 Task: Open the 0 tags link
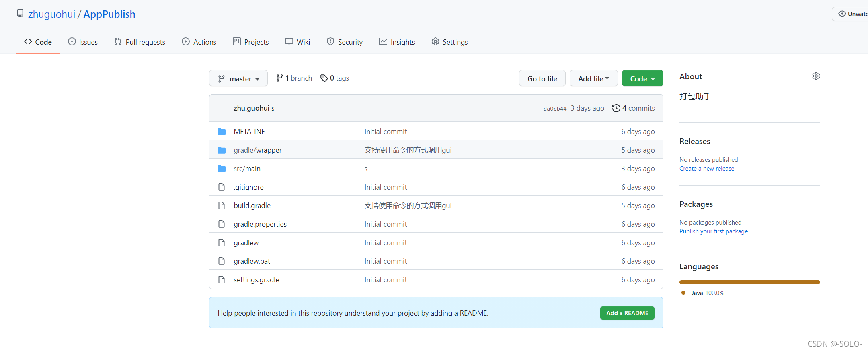tap(334, 78)
